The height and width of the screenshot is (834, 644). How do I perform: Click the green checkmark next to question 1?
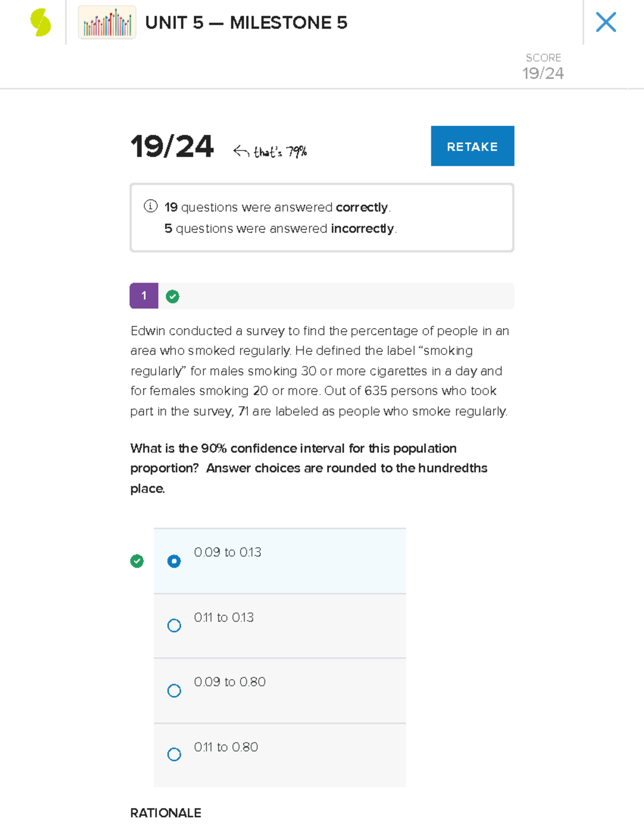[172, 296]
